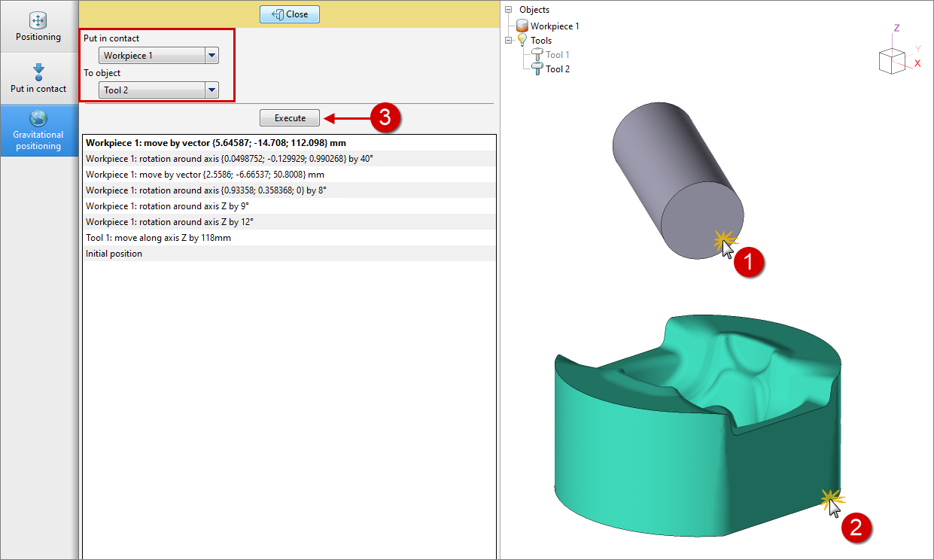Select Tool 1 label in the tree
The image size is (934, 560).
pos(558,55)
